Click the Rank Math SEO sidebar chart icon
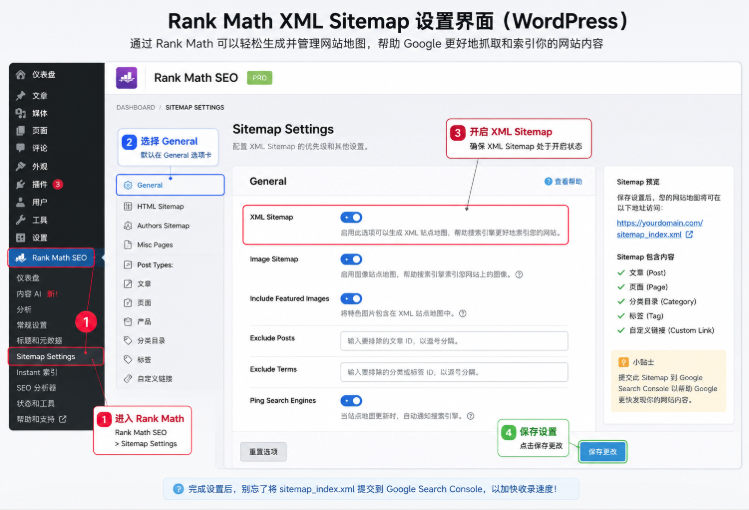Screen dimensions: 749x510 tap(21, 258)
